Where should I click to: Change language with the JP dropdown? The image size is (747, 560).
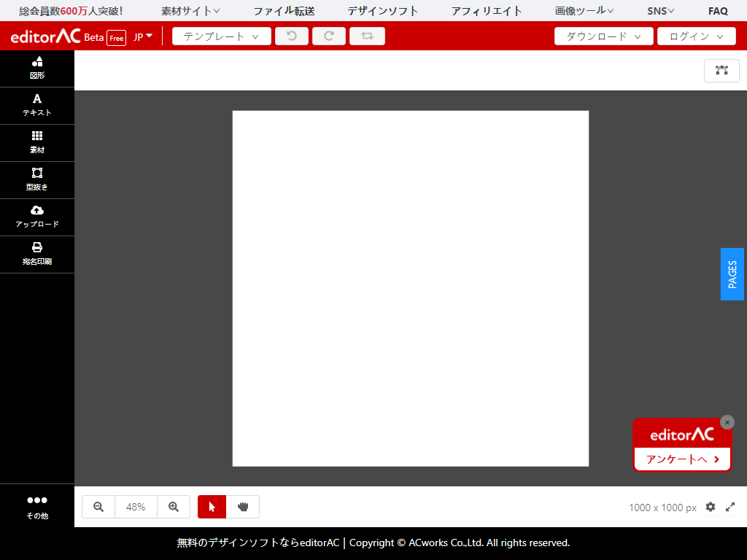pyautogui.click(x=143, y=36)
